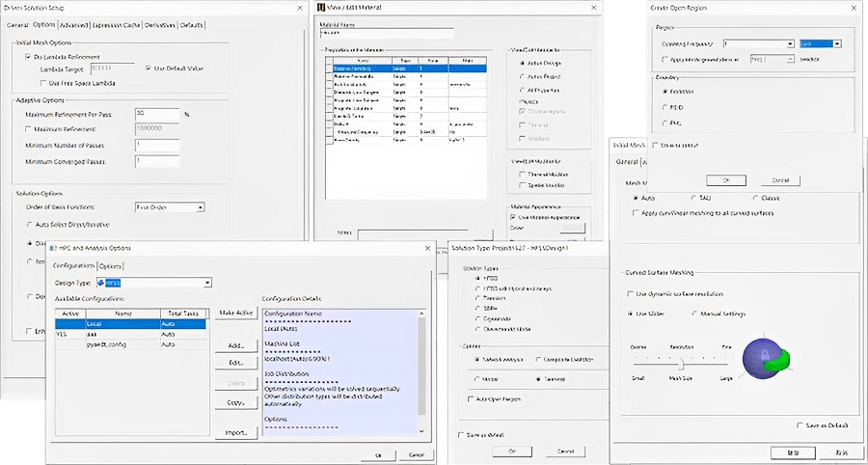Click the Make Active button

235,314
